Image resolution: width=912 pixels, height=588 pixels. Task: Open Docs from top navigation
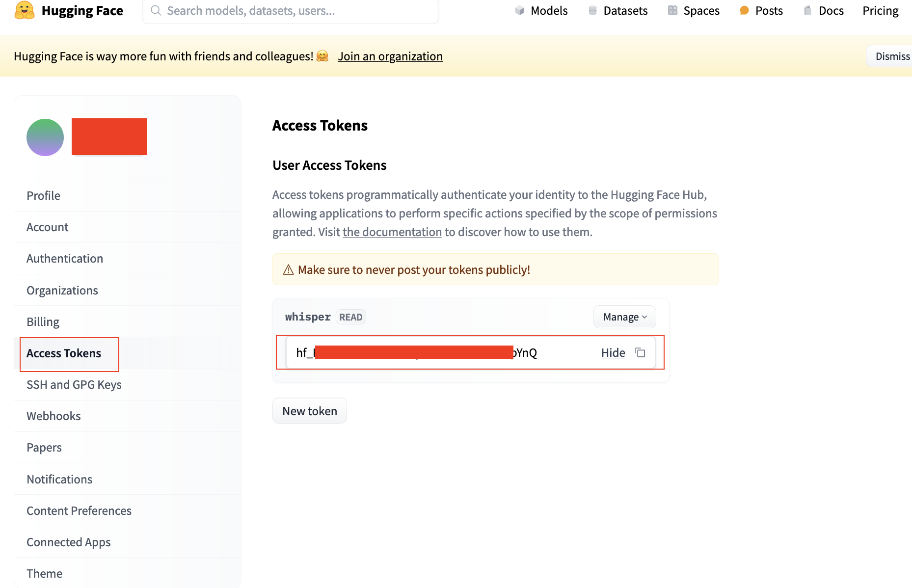pos(824,10)
